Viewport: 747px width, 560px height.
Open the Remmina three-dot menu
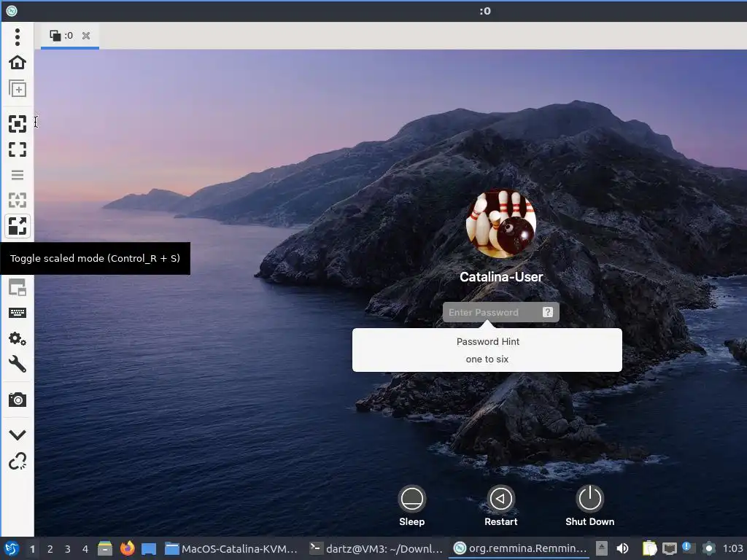click(18, 37)
